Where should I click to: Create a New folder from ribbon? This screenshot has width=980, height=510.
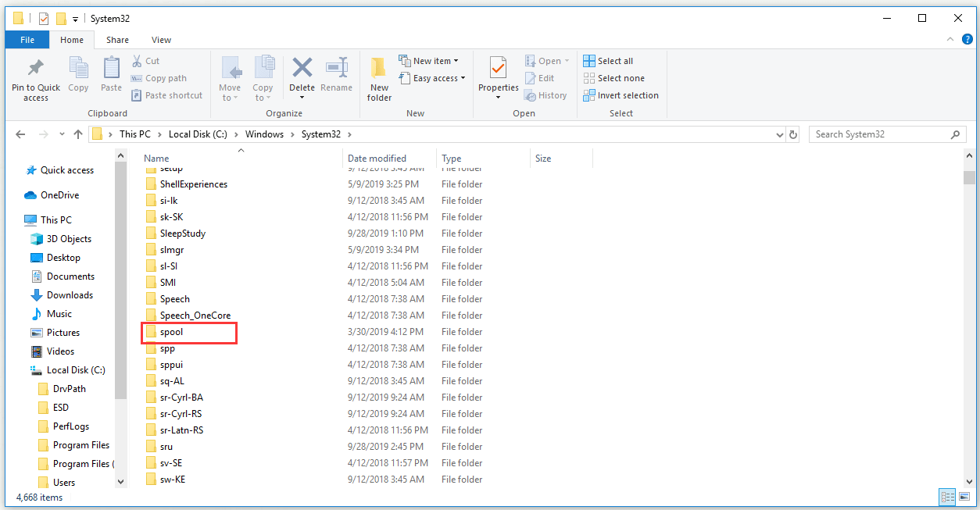(x=378, y=77)
